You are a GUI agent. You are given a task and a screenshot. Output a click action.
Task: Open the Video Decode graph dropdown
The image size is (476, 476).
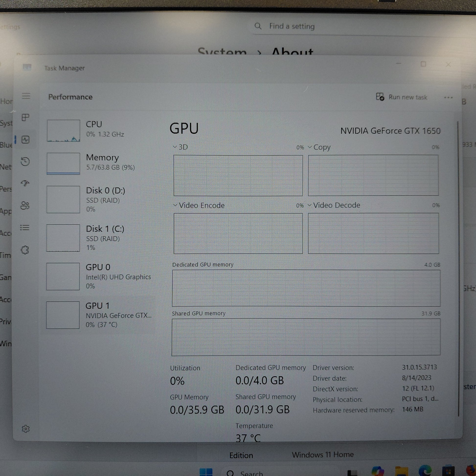[334, 205]
